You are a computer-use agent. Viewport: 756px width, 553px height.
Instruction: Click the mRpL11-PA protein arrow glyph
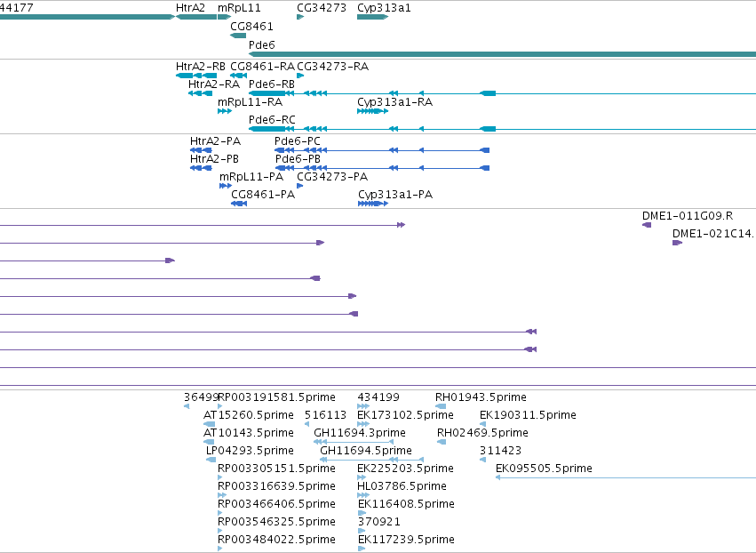[x=226, y=186]
